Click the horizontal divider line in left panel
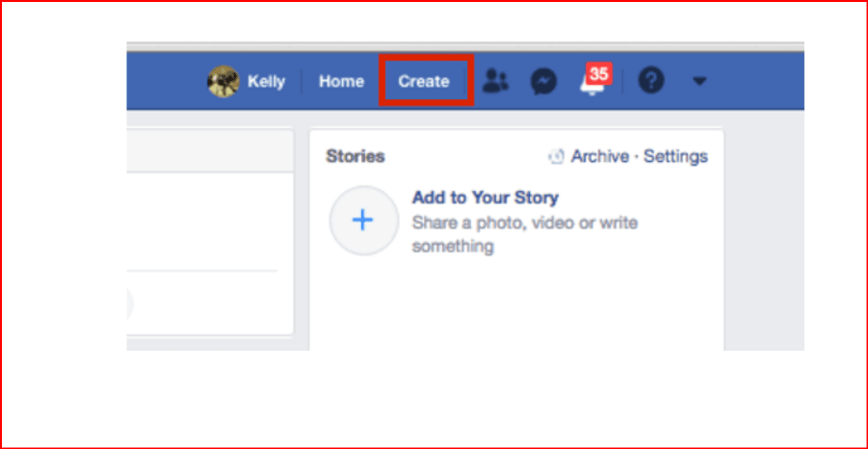Viewport: 868px width, 449px height. tap(202, 271)
